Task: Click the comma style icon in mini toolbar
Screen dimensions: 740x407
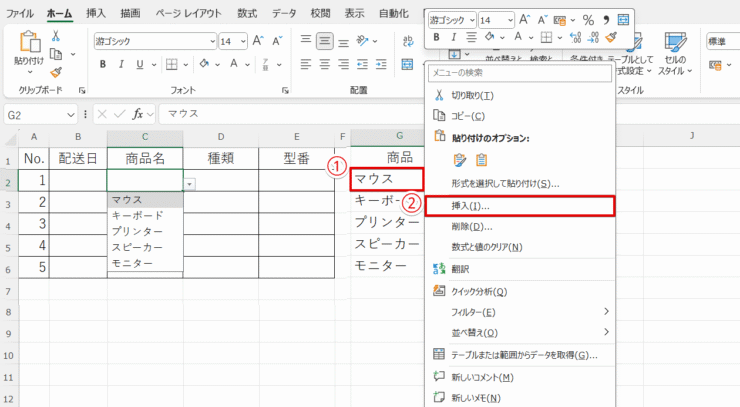Action: pos(605,20)
